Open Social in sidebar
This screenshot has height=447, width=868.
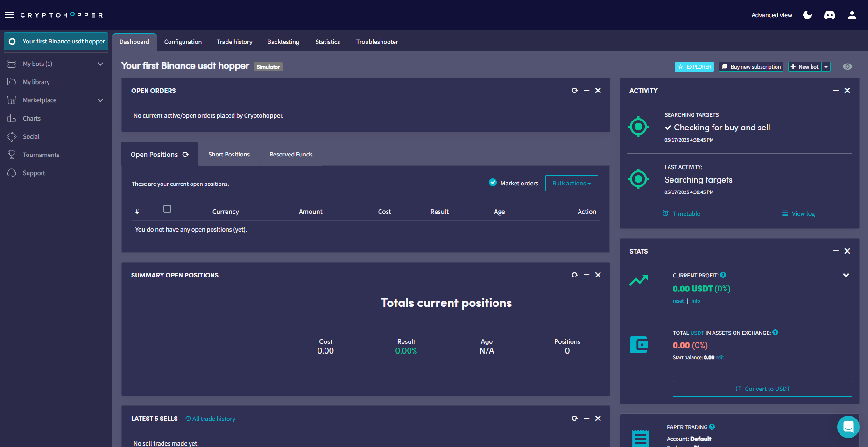point(31,136)
